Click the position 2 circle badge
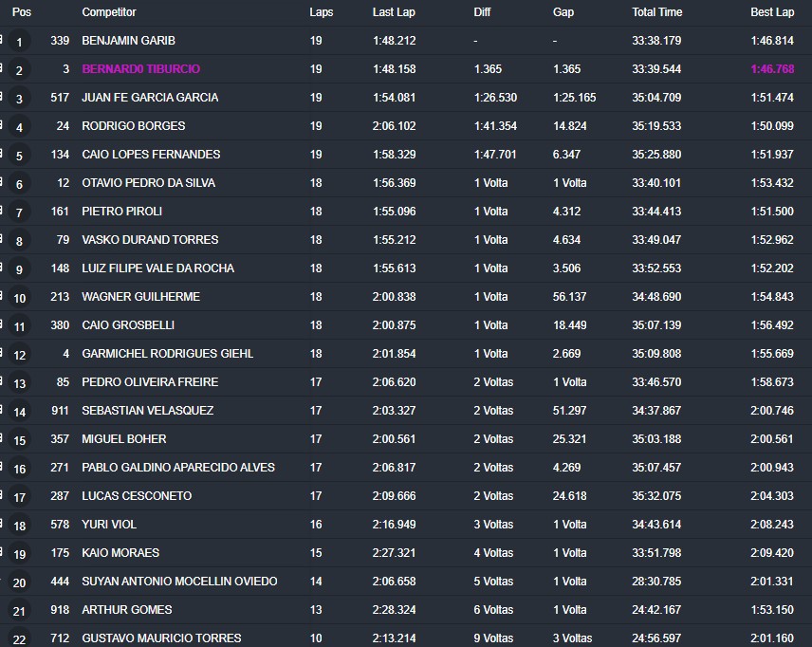The image size is (812, 647). [x=19, y=70]
